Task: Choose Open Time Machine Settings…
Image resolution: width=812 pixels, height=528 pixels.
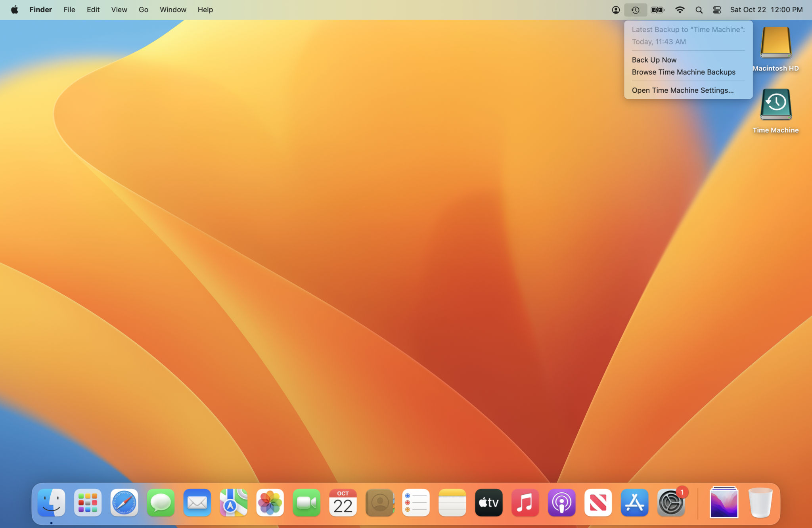Action: (683, 90)
